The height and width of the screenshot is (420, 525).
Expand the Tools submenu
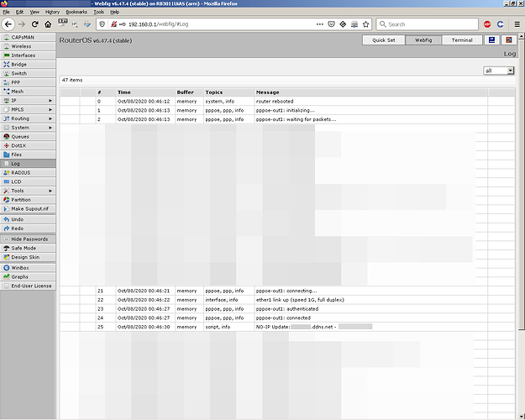coord(28,191)
